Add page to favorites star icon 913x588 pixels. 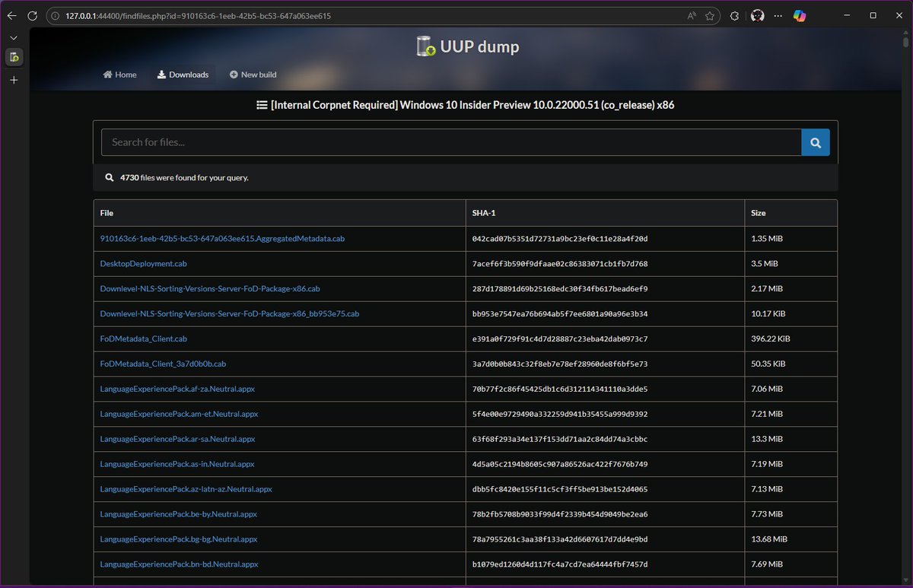(710, 15)
